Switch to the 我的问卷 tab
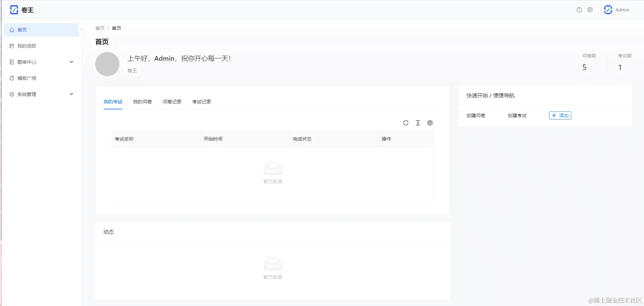The image size is (644, 306). tap(142, 102)
